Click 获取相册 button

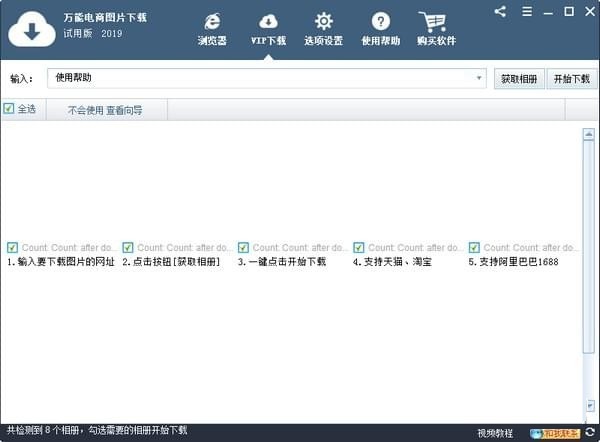pos(519,79)
